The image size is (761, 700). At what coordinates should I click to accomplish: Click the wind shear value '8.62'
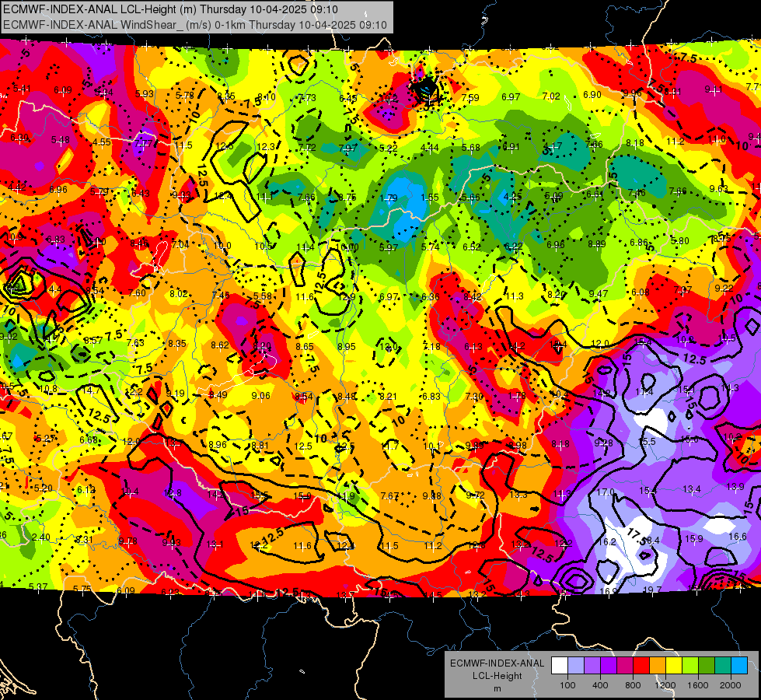click(220, 345)
